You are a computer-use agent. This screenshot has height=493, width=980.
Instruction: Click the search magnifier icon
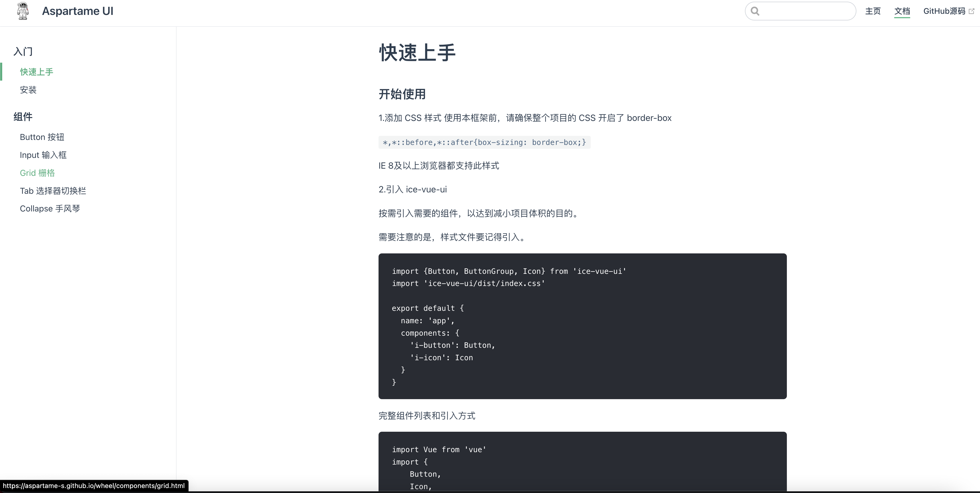pos(755,11)
